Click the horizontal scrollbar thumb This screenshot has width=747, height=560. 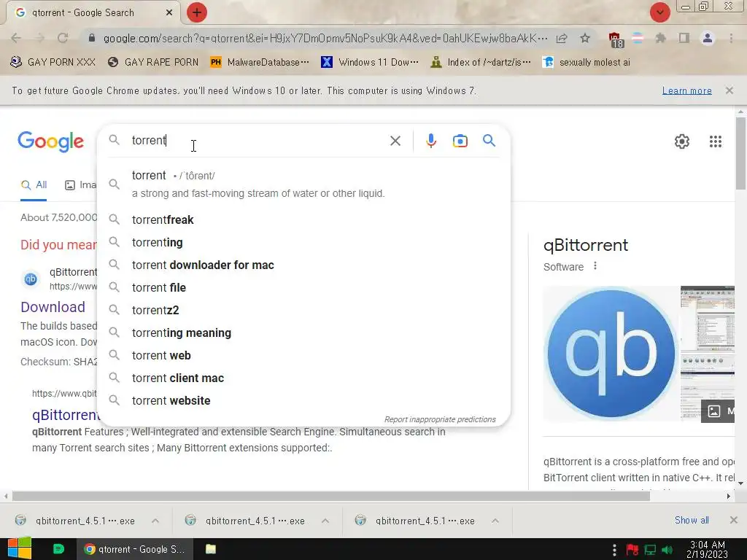[331, 496]
